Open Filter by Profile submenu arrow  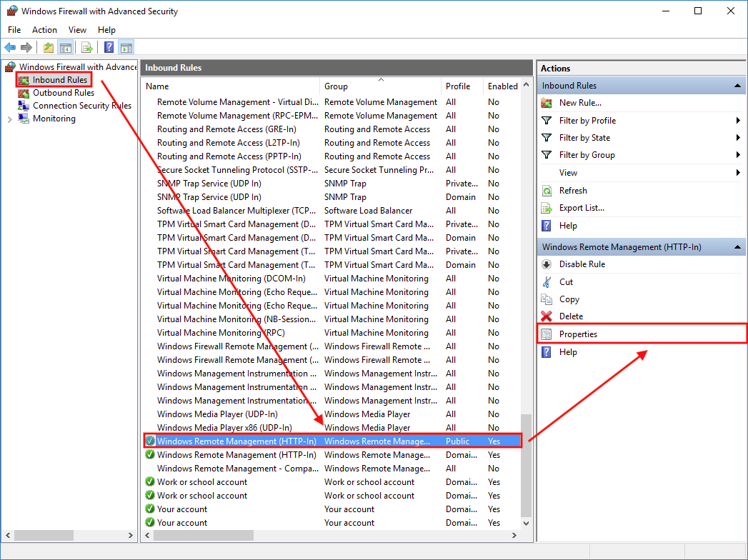pyautogui.click(x=739, y=121)
